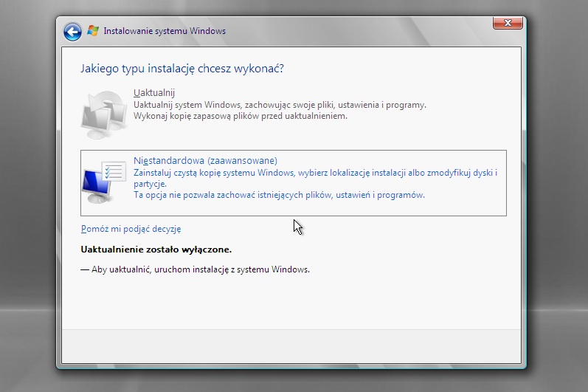Screen dimensions: 588x392
Task: Click the Instalowanie systemu Windows title
Action: click(x=165, y=31)
